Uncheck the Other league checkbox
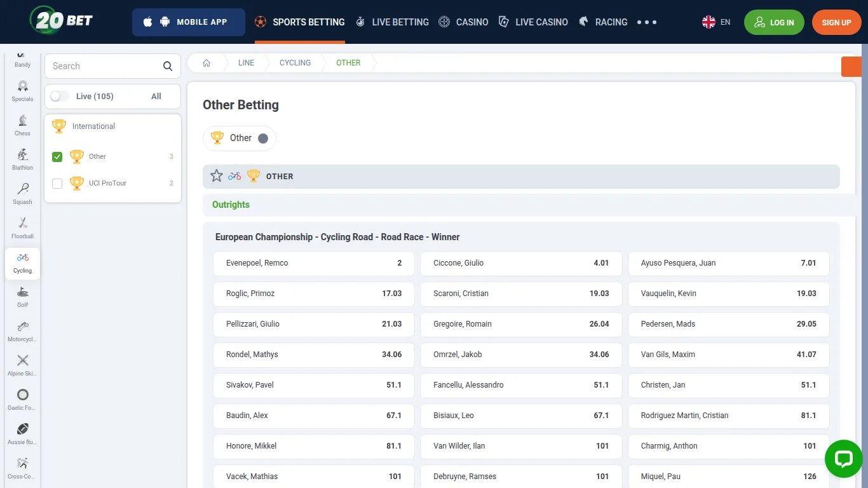Viewport: 868px width, 488px height. click(x=57, y=157)
